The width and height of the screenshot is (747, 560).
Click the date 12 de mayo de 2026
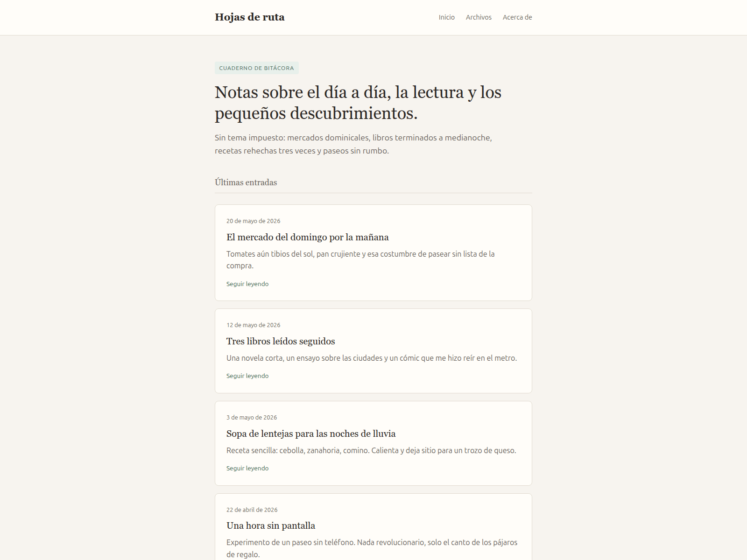click(254, 325)
